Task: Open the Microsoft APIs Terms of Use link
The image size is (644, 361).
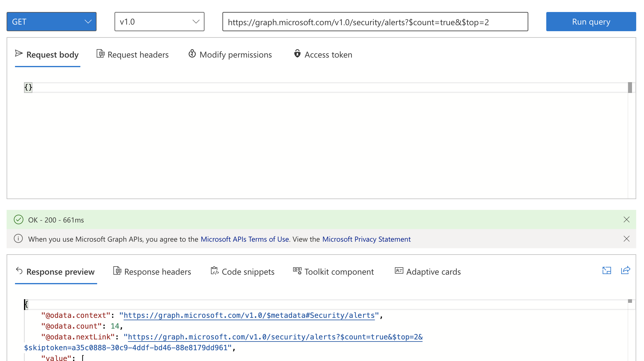Action: click(x=245, y=239)
